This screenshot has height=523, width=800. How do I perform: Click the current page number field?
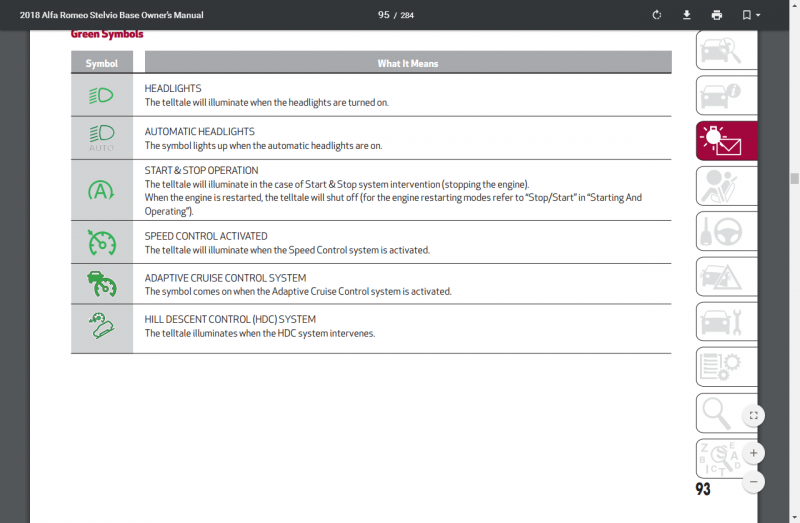384,15
